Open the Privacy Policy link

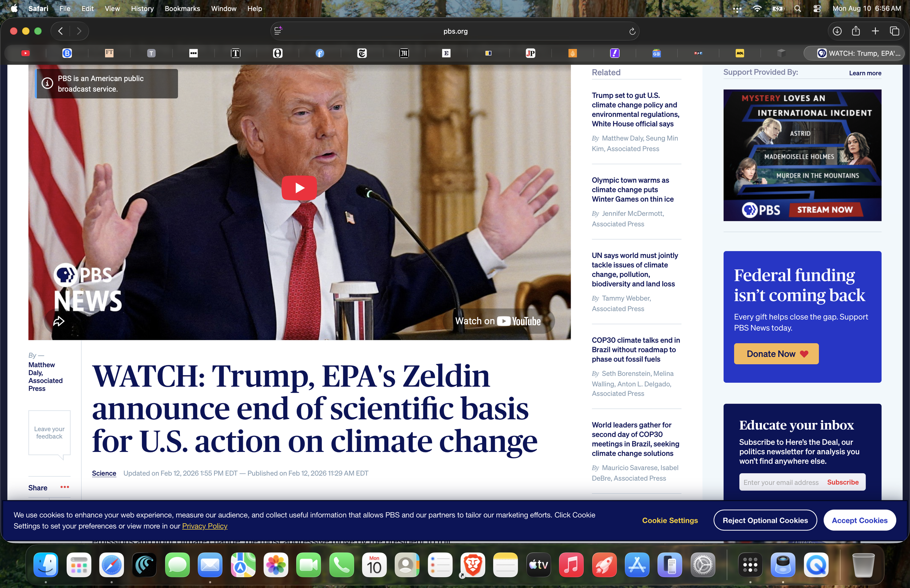[x=205, y=526]
